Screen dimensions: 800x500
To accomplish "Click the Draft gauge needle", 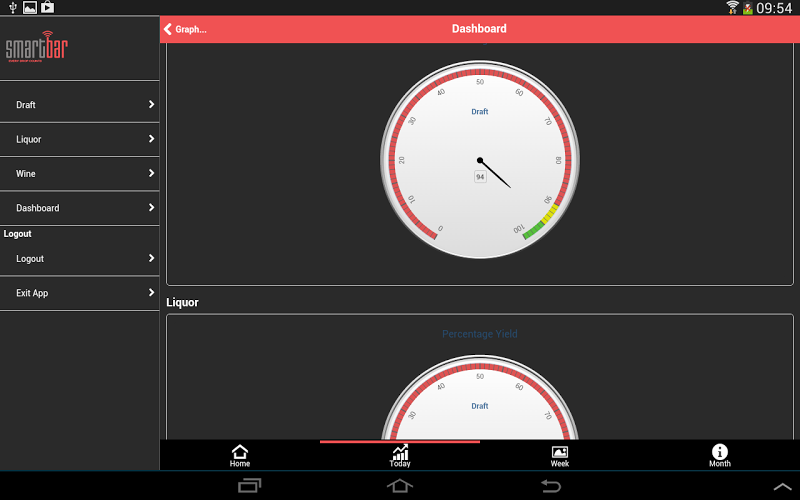I will click(x=494, y=173).
